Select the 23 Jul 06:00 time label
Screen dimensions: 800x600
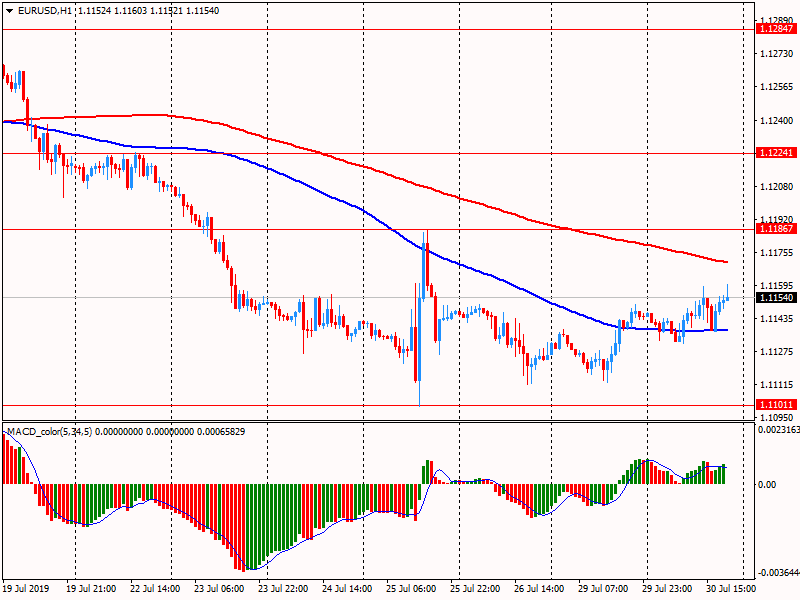click(x=219, y=588)
